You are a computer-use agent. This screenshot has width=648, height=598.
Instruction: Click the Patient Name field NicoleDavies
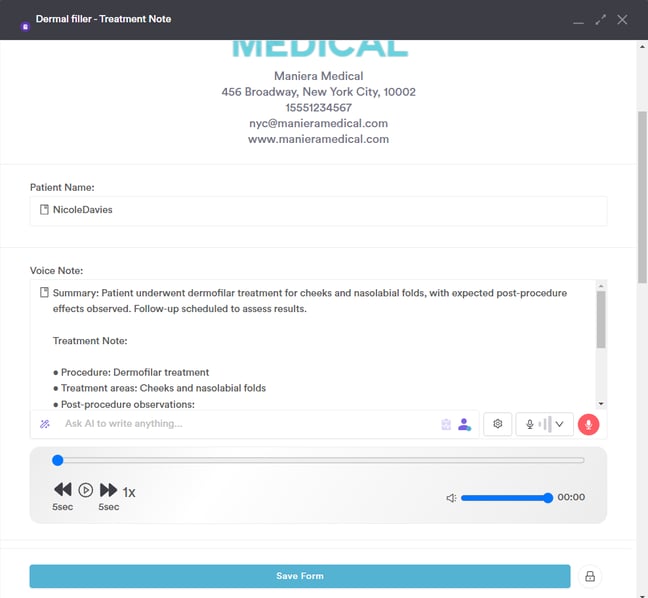[318, 210]
